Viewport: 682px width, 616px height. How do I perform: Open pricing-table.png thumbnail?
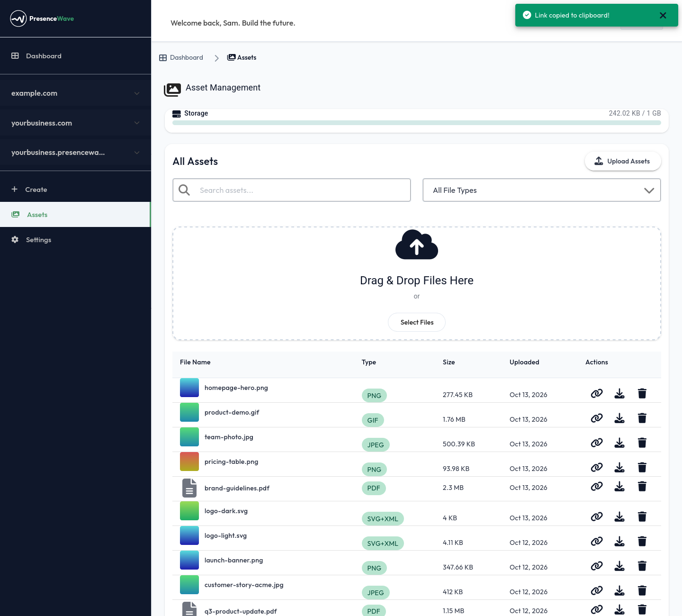pyautogui.click(x=189, y=462)
